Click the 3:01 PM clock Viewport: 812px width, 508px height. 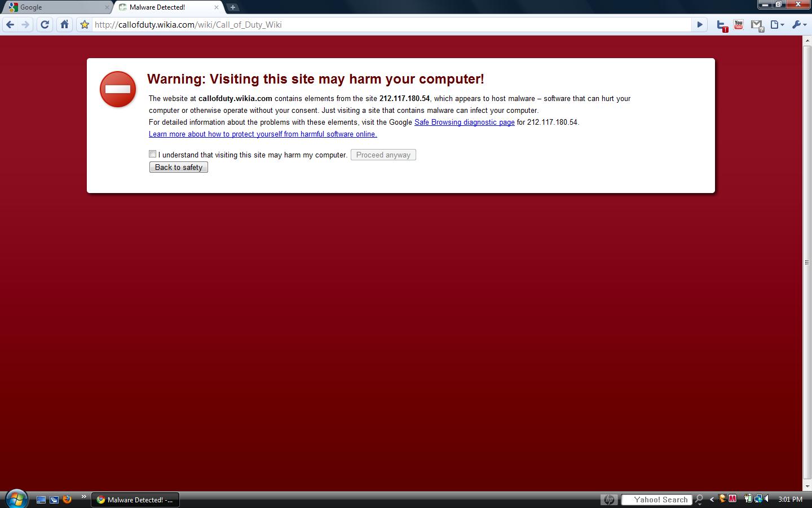pos(790,500)
